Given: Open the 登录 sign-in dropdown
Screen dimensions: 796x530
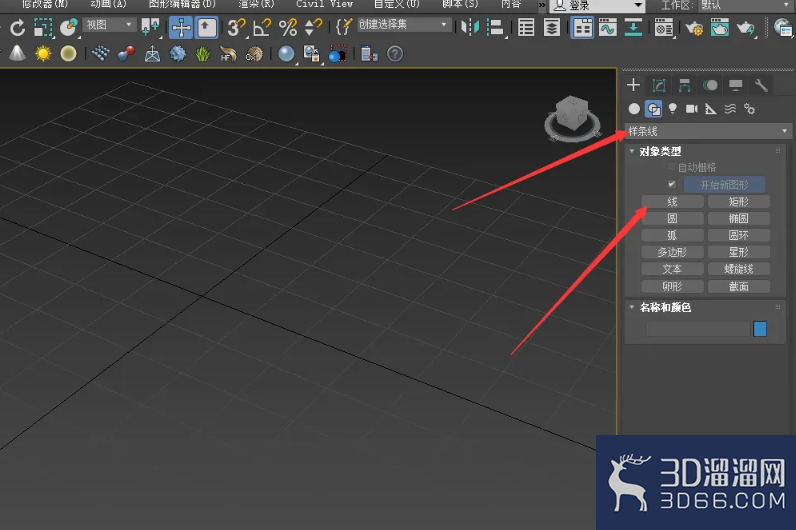Looking at the screenshot, I should pyautogui.click(x=597, y=5).
